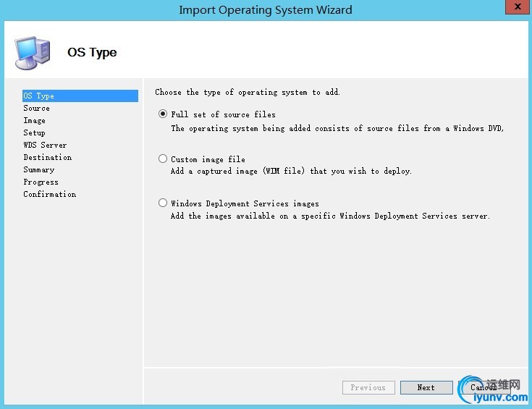The height and width of the screenshot is (409, 532).
Task: Click description 'Add a captured image (WIM file)'
Action: [238, 171]
